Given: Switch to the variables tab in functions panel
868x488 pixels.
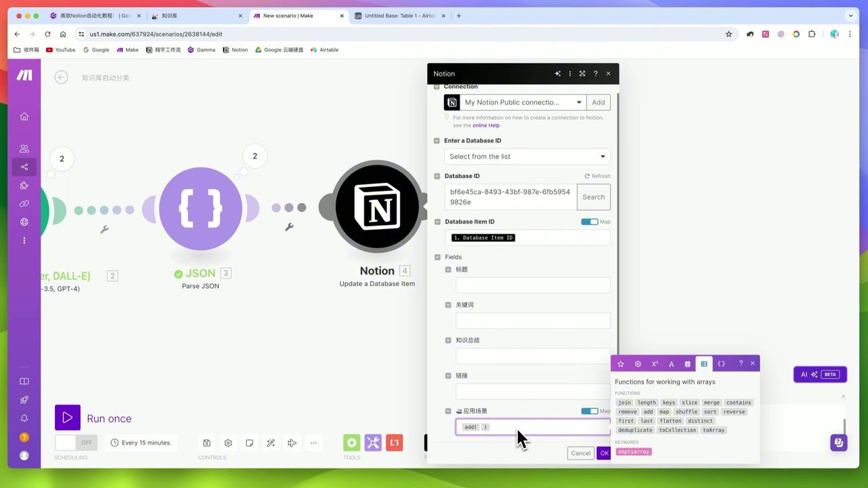Looking at the screenshot, I should pos(721,363).
